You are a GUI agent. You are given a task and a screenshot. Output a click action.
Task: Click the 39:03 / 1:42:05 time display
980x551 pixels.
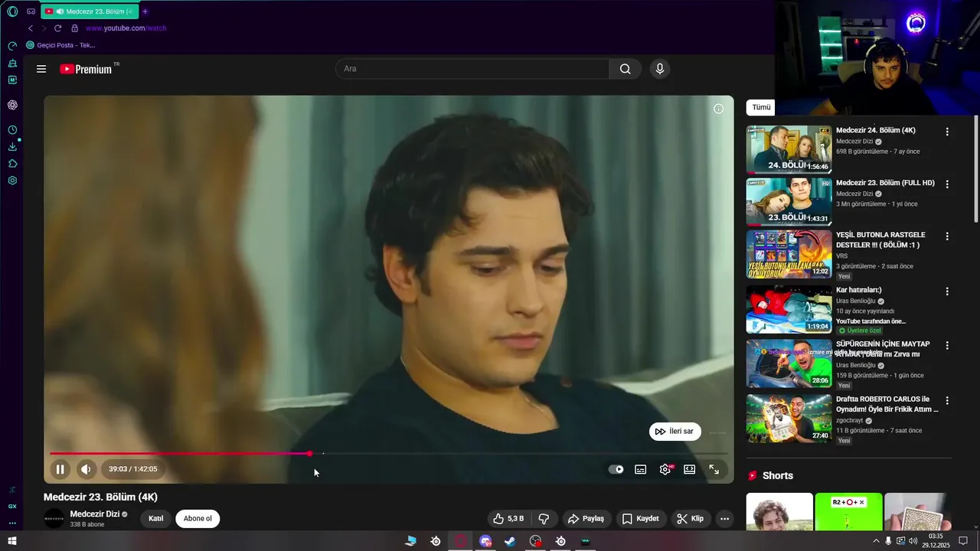pos(132,469)
